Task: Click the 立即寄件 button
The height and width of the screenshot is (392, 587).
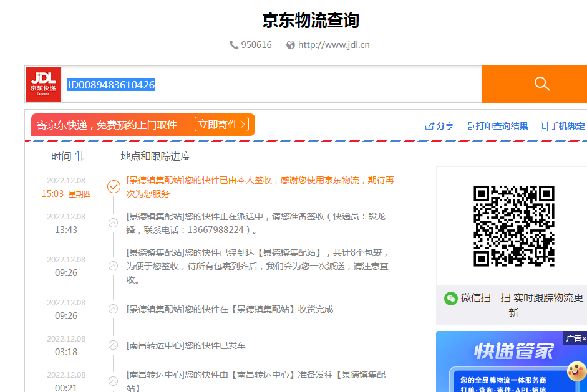Action: [221, 124]
